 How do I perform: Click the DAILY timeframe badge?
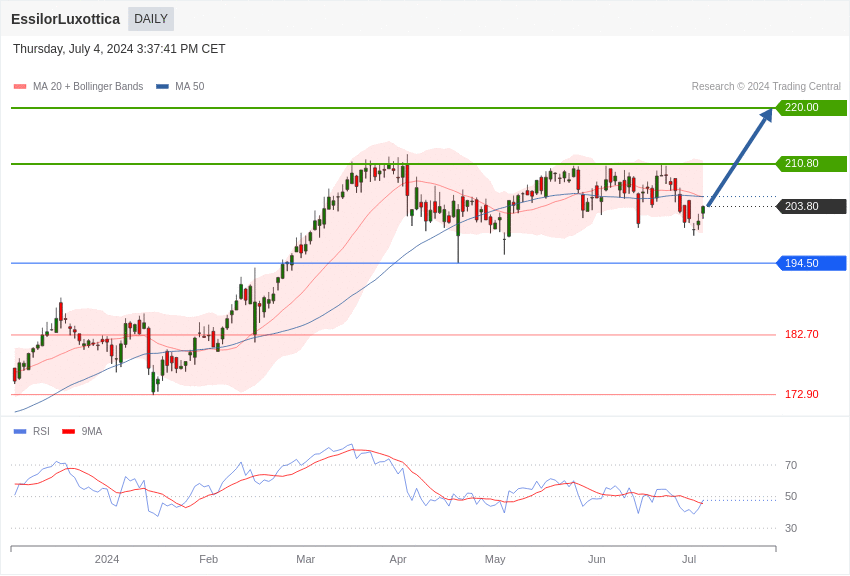(151, 19)
